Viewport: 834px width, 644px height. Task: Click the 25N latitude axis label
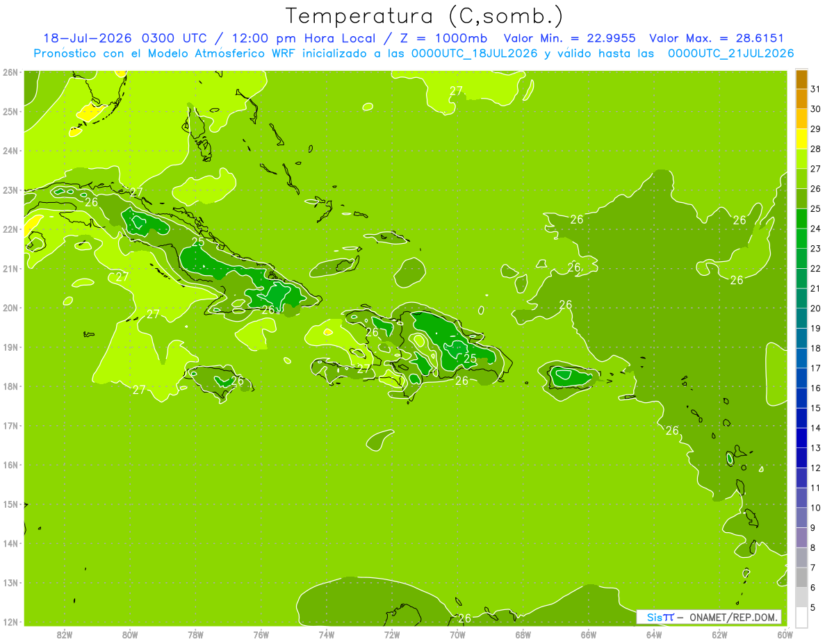[x=10, y=111]
